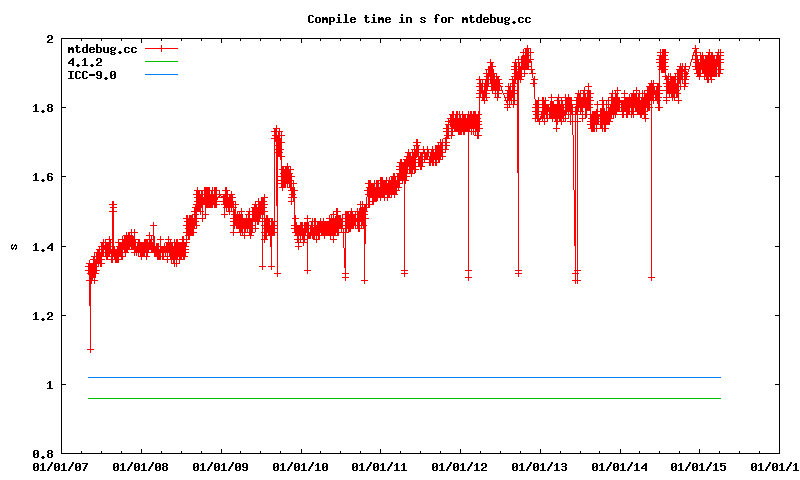Click the y-axis tick label 2
Image resolution: width=800 pixels, height=480 pixels.
click(48, 39)
